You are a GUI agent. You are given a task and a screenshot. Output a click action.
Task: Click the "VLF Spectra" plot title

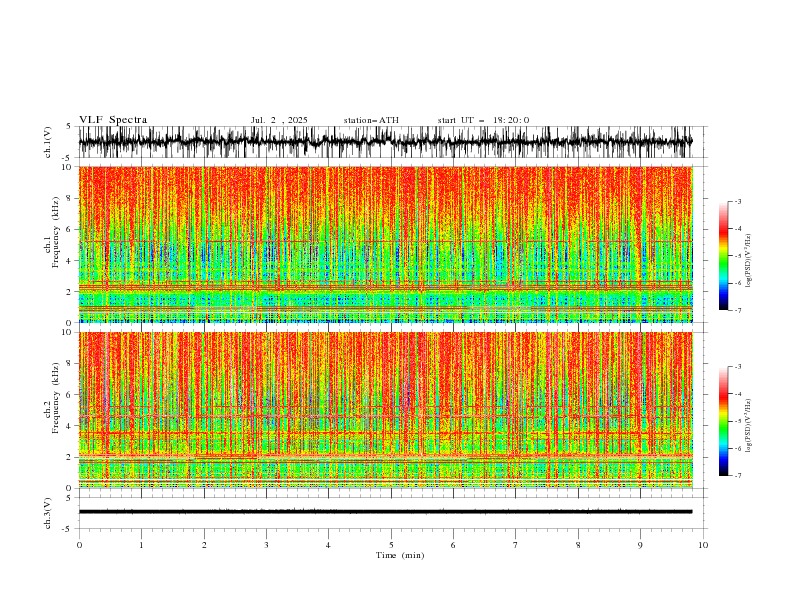tap(113, 120)
